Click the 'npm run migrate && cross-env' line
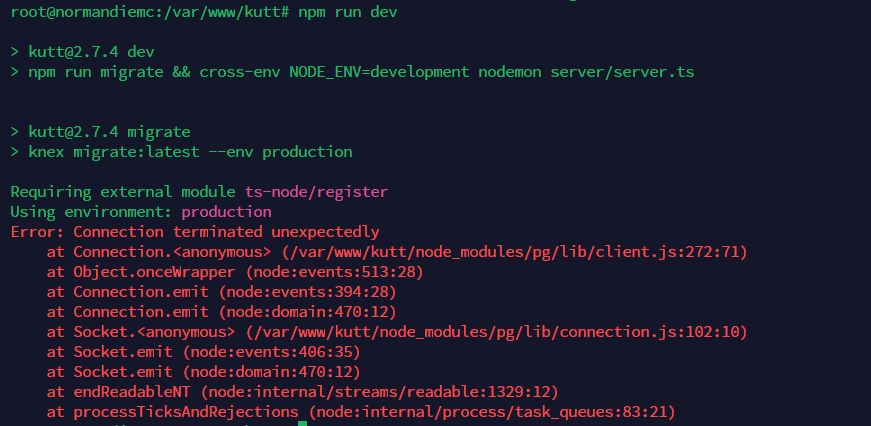Image resolution: width=871 pixels, height=426 pixels. [x=352, y=72]
